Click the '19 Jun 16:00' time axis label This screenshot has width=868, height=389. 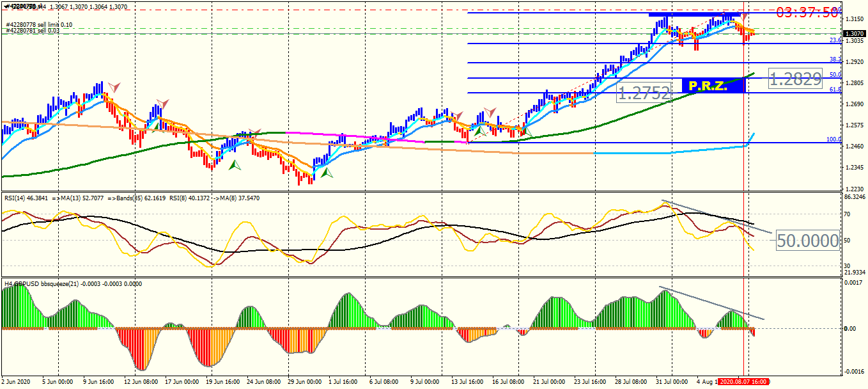[222, 381]
